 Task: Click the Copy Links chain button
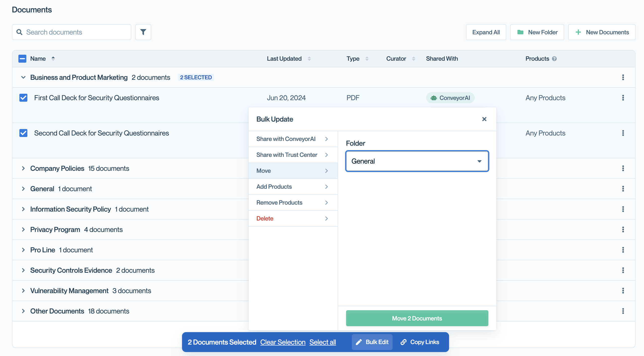[420, 342]
